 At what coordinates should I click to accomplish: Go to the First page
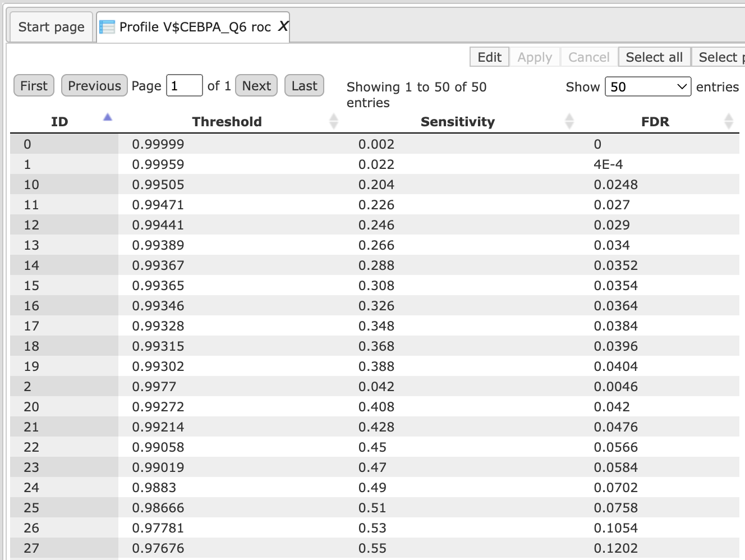click(x=34, y=86)
